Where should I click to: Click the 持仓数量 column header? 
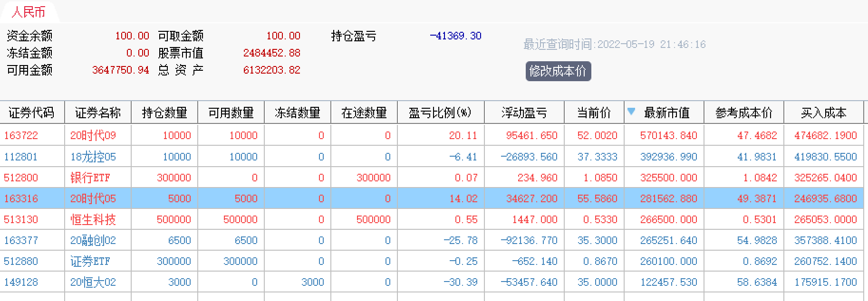[x=164, y=113]
